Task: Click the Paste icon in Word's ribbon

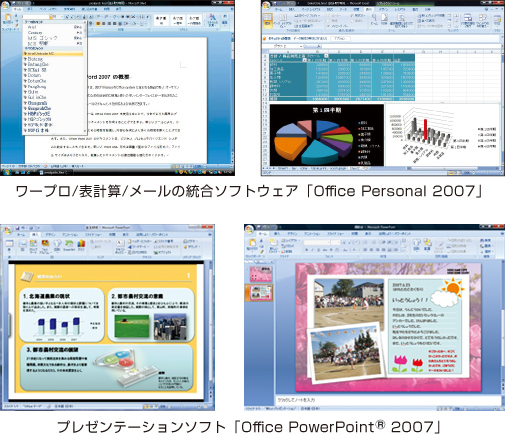Action: pos(7,17)
